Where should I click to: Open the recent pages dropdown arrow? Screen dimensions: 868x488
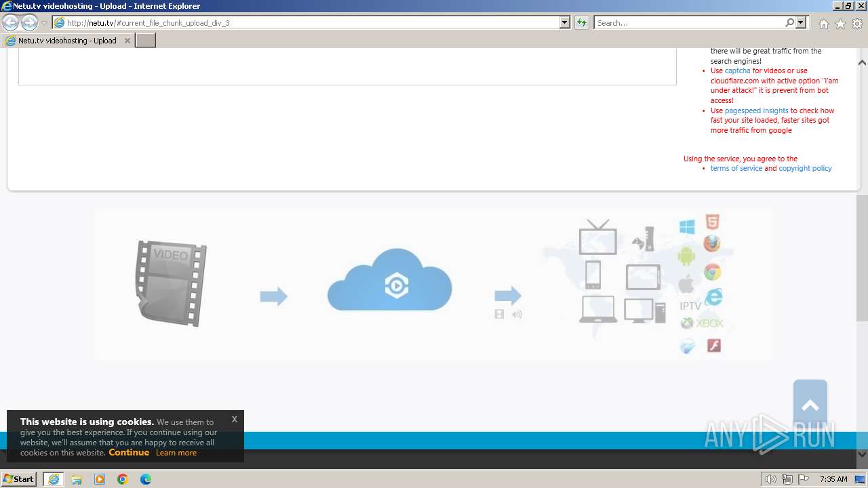[45, 23]
